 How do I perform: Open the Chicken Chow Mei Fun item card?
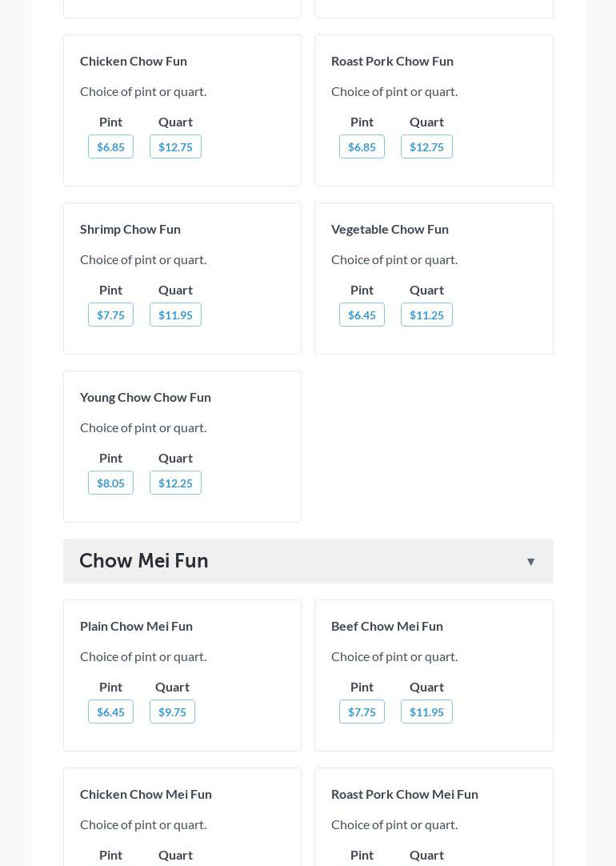click(182, 816)
